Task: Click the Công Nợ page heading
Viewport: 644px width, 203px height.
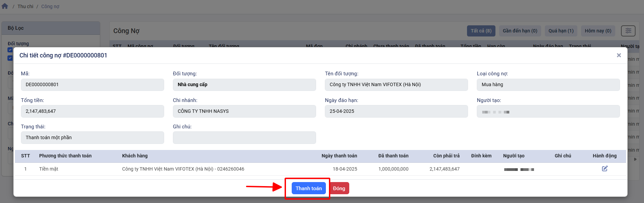Action: 126,31
